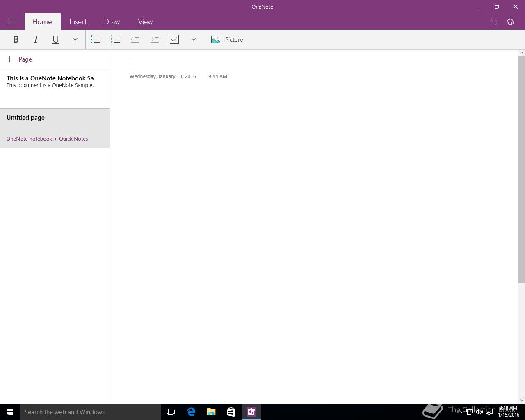Open the taskbar clock and date
Screen dimensions: 525x420
[509, 412]
